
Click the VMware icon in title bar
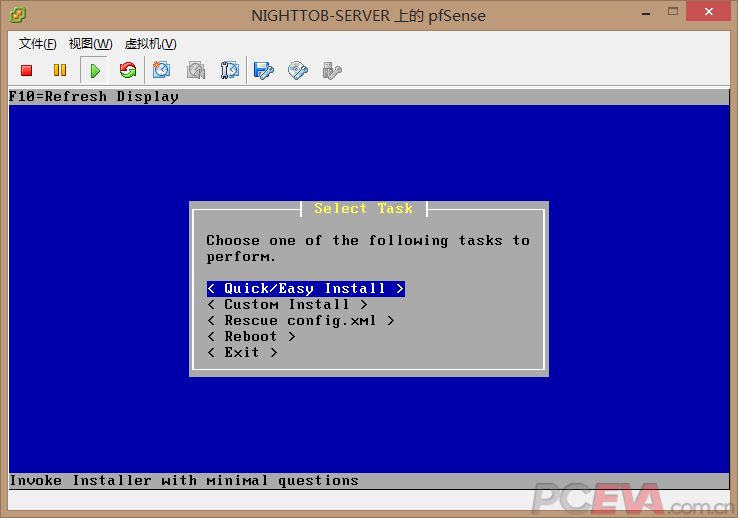pyautogui.click(x=17, y=14)
